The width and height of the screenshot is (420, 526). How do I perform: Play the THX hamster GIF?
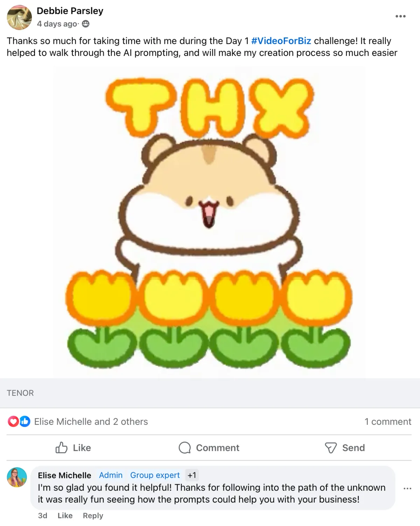(209, 222)
